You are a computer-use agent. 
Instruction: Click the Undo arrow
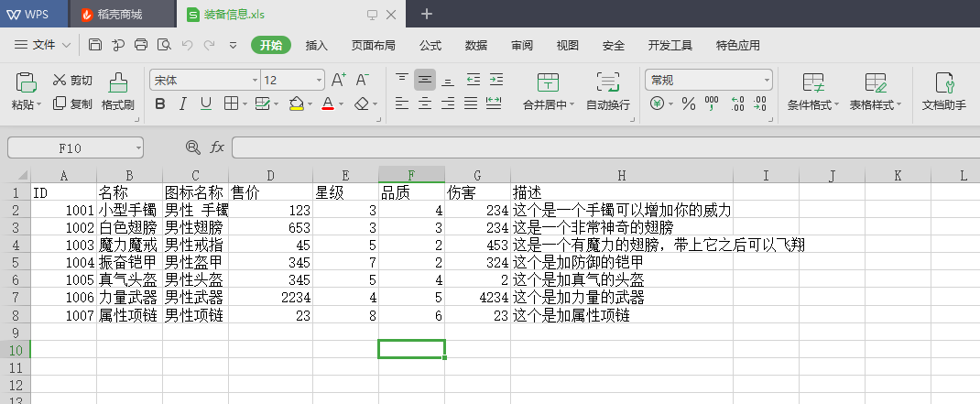[x=187, y=44]
